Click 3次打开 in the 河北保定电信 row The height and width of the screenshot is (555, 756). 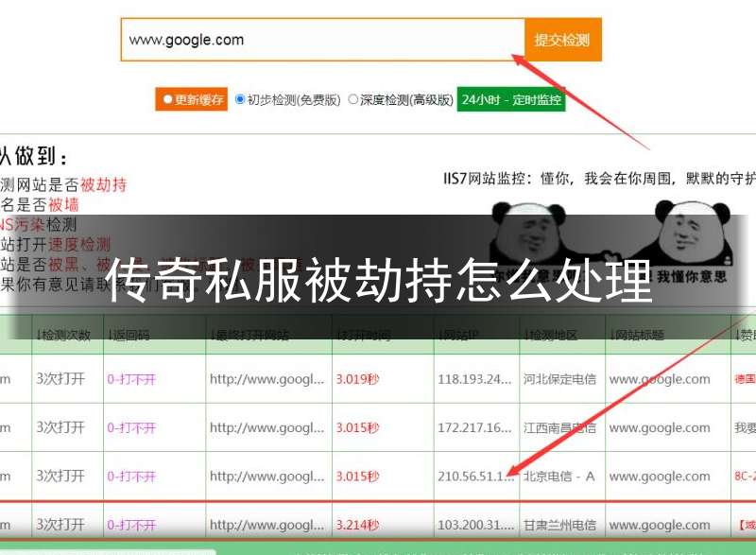60,379
